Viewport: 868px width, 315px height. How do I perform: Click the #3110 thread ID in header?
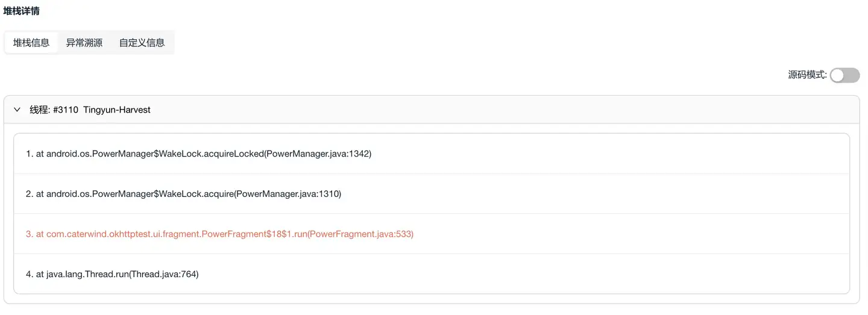66,110
